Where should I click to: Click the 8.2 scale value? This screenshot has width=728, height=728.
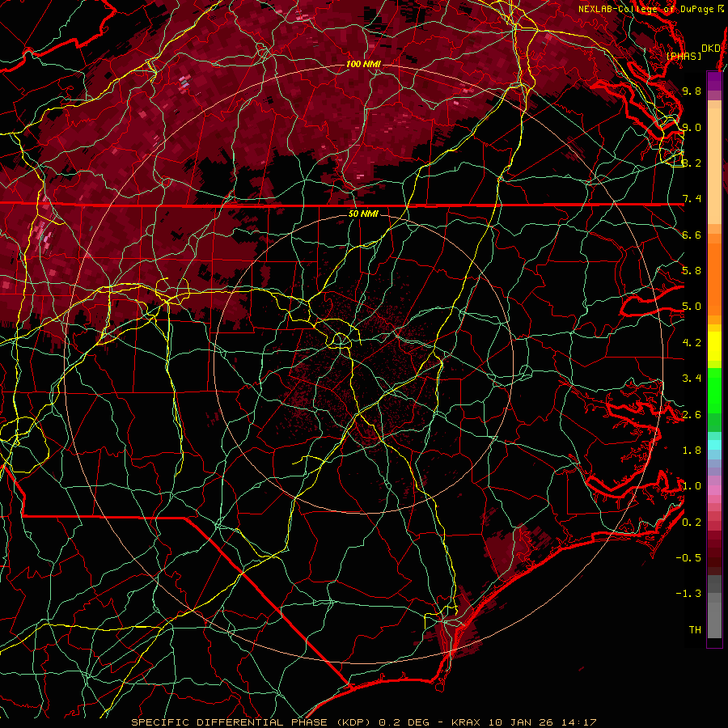[692, 163]
